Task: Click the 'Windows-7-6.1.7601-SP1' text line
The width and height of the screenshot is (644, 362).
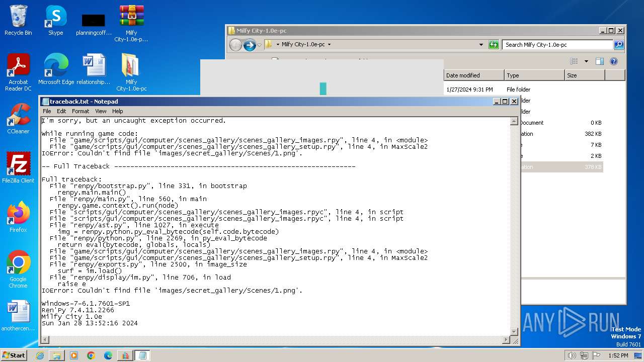Action: coord(86,304)
